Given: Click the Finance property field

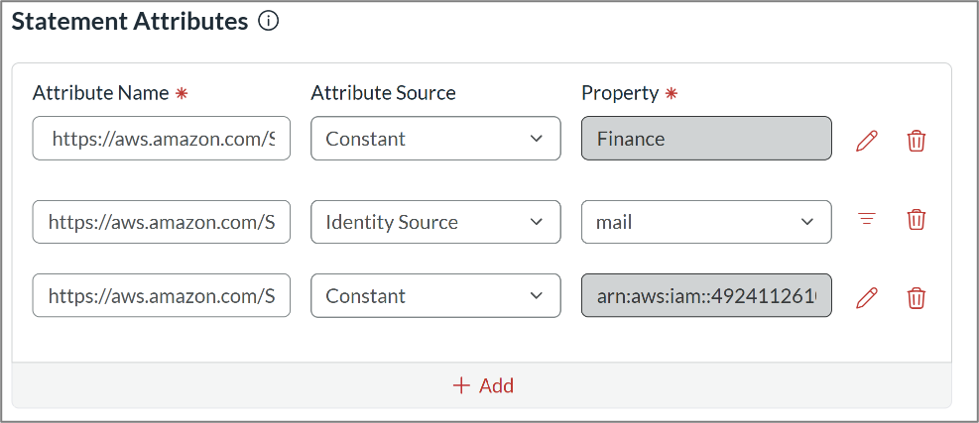Looking at the screenshot, I should [x=706, y=138].
